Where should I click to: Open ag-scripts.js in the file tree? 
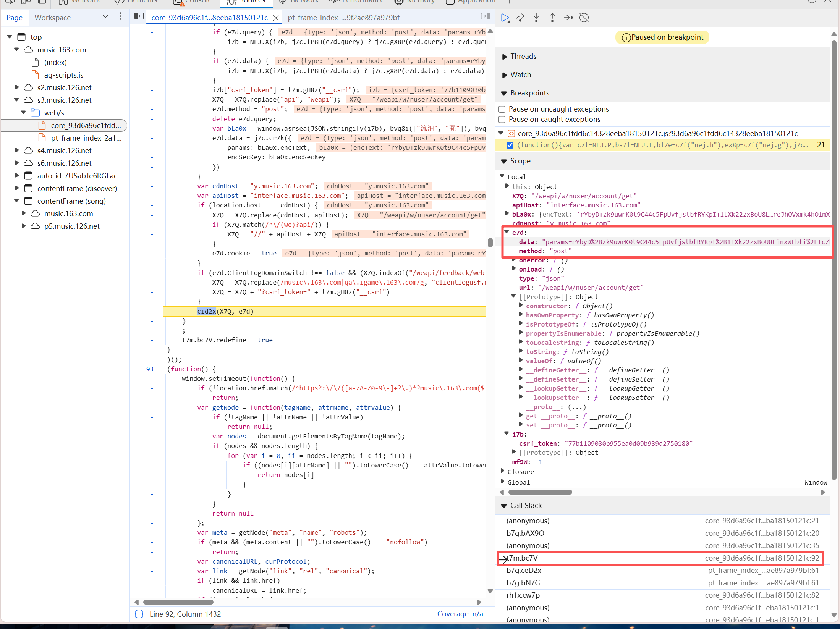pyautogui.click(x=63, y=75)
